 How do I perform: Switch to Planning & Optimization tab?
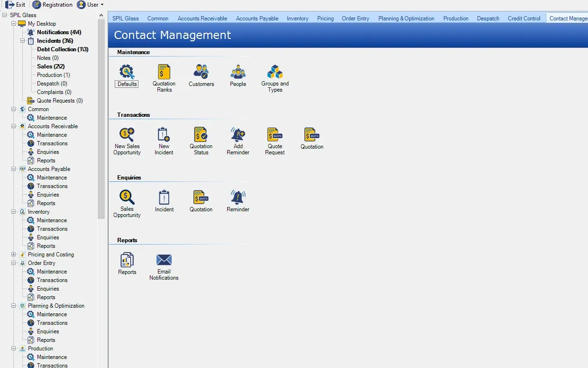[406, 19]
